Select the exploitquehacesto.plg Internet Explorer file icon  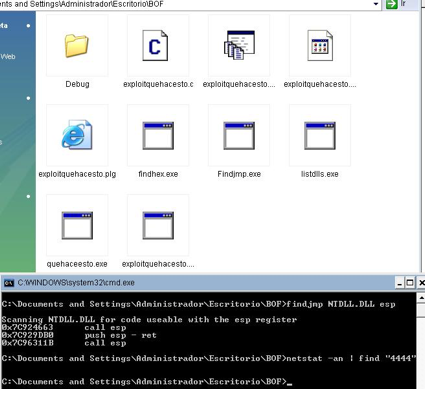click(x=77, y=135)
